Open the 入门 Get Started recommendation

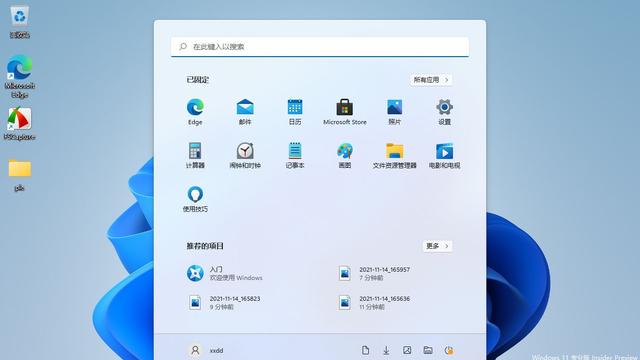coord(224,273)
